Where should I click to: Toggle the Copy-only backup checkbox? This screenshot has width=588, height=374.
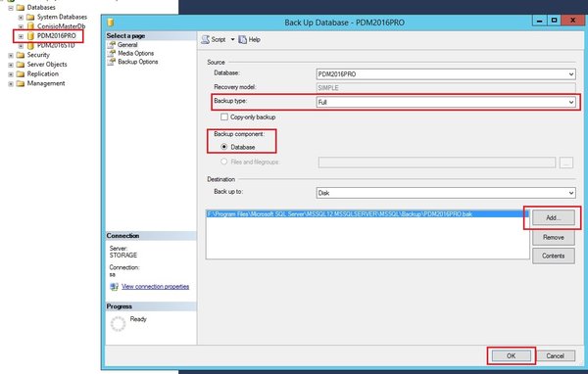224,117
